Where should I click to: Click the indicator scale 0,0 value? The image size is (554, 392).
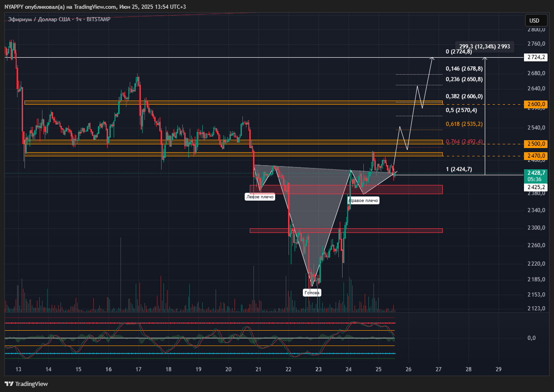tap(531, 338)
